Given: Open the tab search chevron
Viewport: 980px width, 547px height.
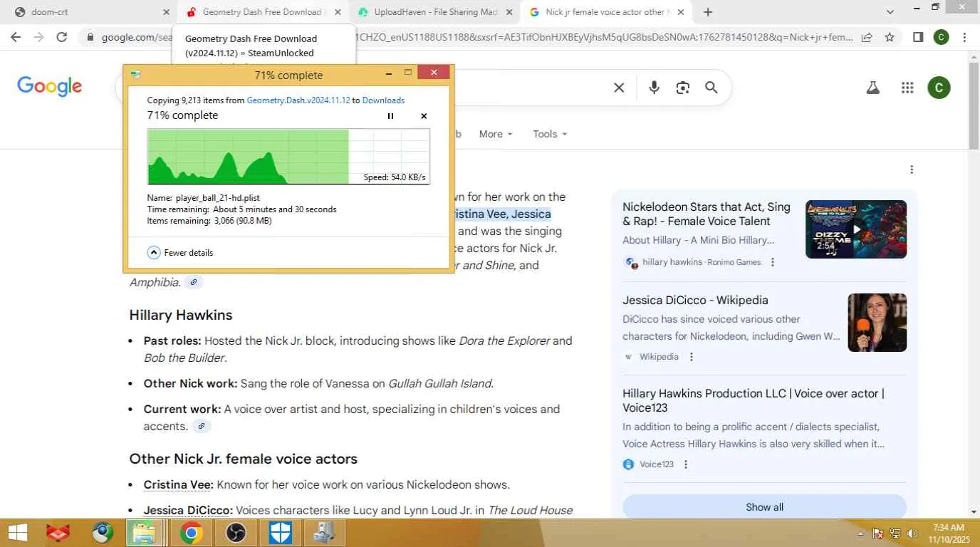Looking at the screenshot, I should pos(890,12).
